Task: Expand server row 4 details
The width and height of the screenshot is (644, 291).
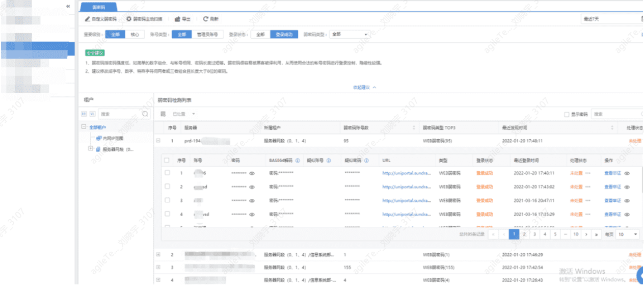Action: [x=158, y=280]
